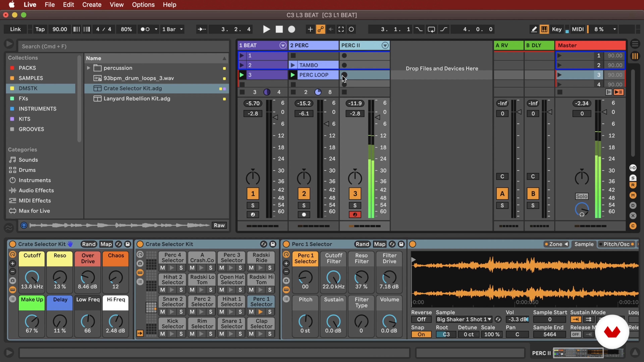Screen dimensions: 644x362
Task: Unfold the PERC II track chevron
Action: pos(385,45)
